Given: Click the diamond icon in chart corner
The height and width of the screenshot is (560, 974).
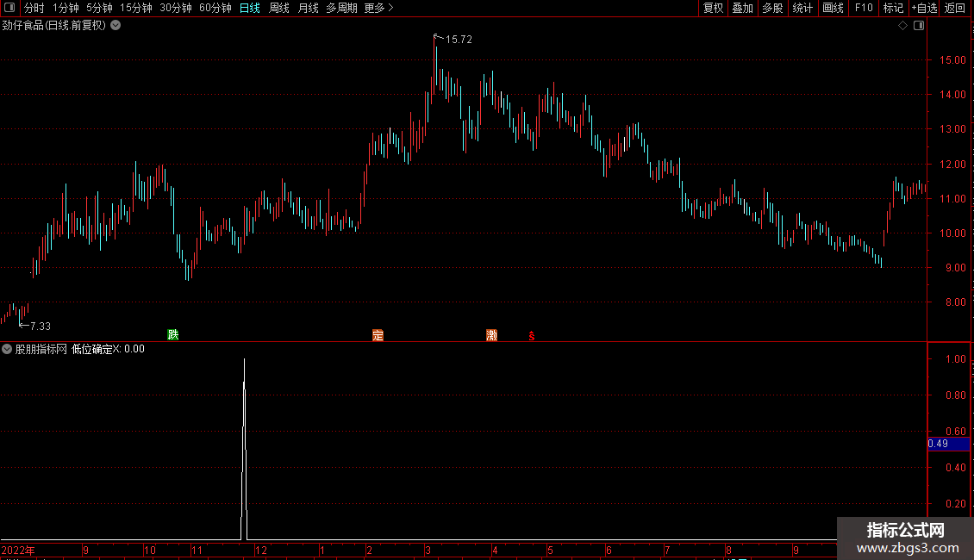Looking at the screenshot, I should click(x=903, y=25).
